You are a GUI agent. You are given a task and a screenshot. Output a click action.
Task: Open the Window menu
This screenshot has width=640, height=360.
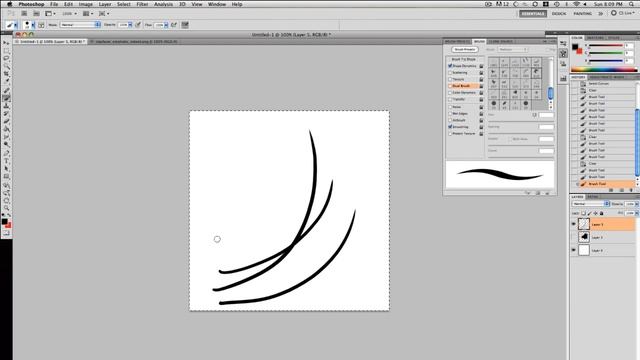click(217, 4)
